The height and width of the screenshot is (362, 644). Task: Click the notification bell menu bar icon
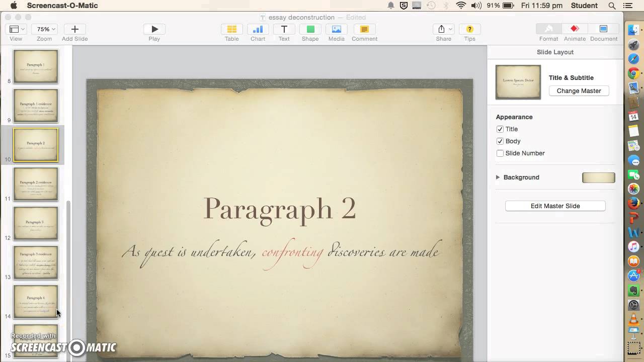[x=390, y=6]
